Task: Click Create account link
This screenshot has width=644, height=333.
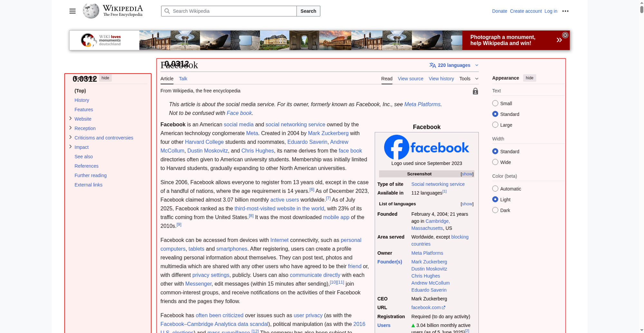Action: [526, 11]
